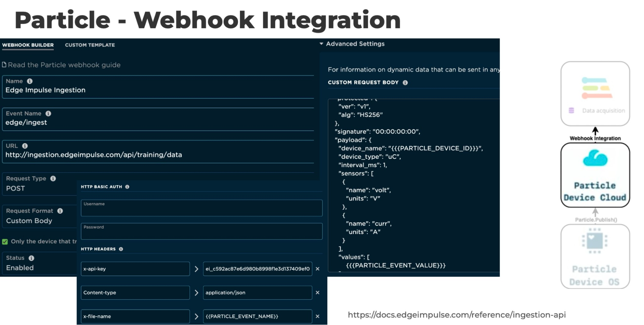The height and width of the screenshot is (325, 644).
Task: Click the "interval_ms": 1 line in request body
Action: tap(362, 165)
